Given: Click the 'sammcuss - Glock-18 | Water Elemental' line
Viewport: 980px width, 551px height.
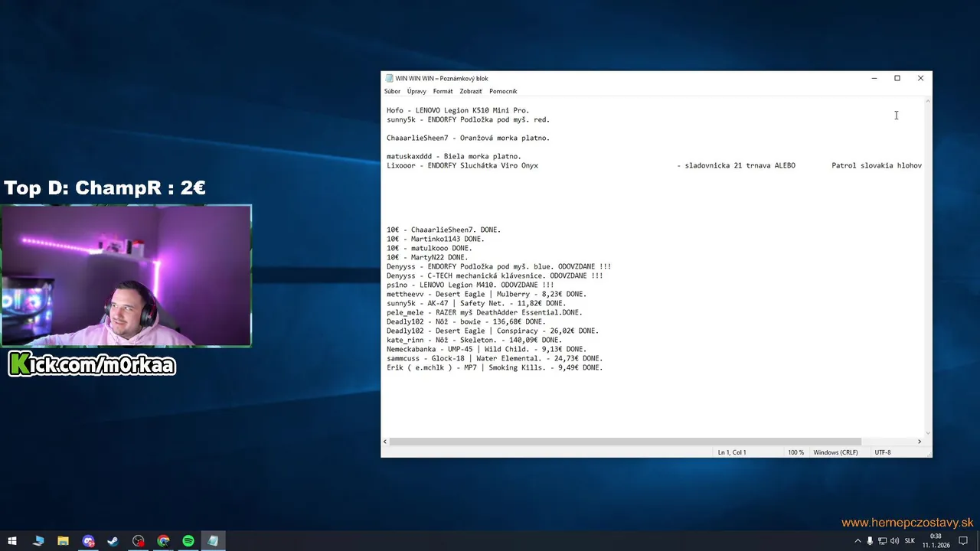Looking at the screenshot, I should 495,358.
